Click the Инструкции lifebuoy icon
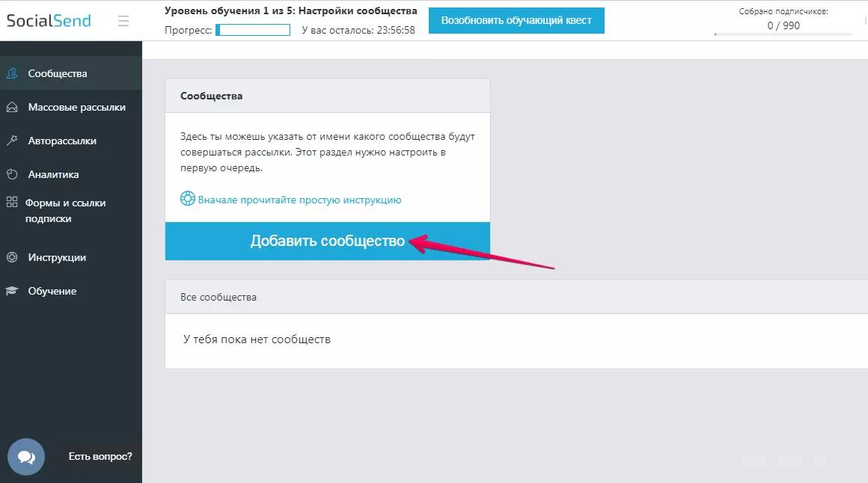Viewport: 868px width, 483px height. (x=12, y=257)
